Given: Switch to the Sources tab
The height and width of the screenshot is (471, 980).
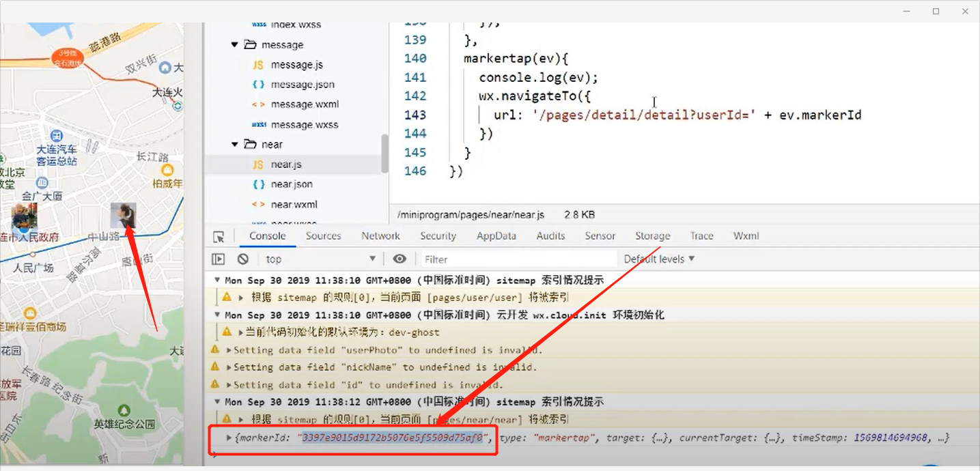Looking at the screenshot, I should pyautogui.click(x=323, y=235).
